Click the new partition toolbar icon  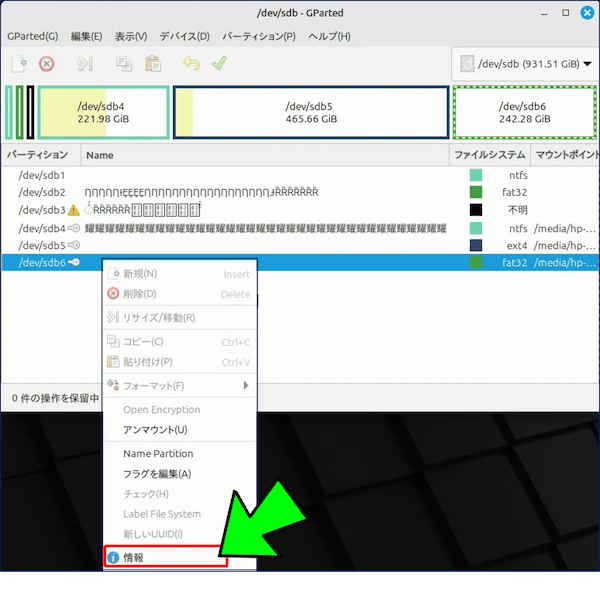pyautogui.click(x=19, y=63)
